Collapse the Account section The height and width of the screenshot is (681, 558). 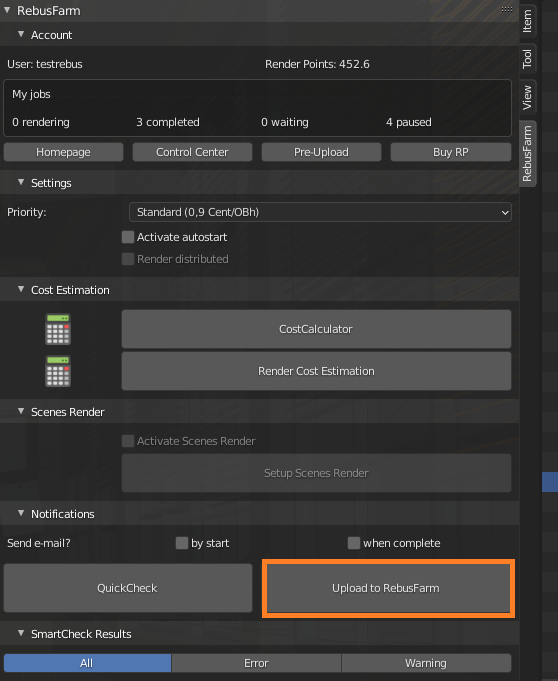click(21, 34)
